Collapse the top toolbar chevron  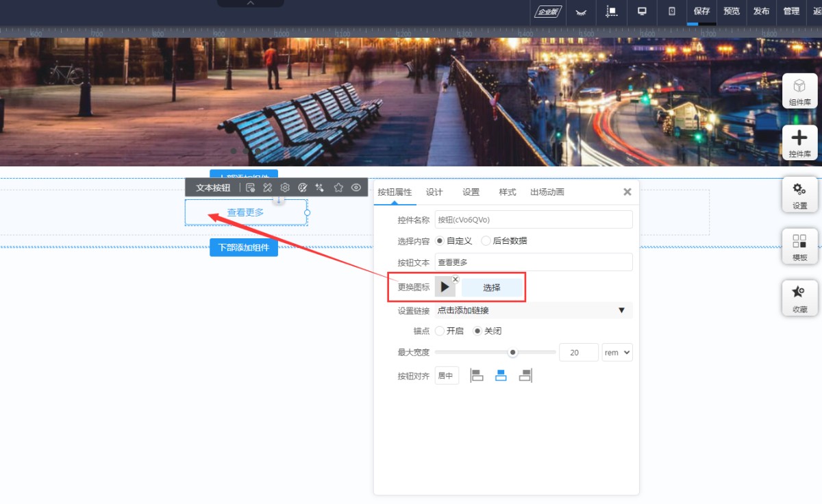click(x=251, y=3)
